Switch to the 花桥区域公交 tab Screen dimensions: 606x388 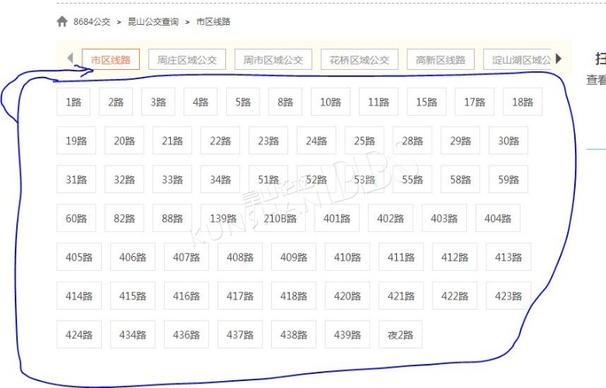click(x=359, y=60)
